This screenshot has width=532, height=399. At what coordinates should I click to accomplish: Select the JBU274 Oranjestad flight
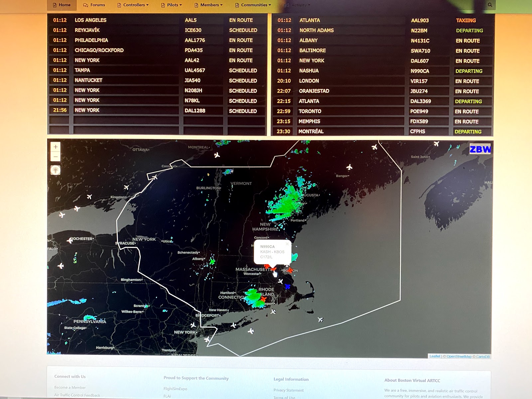coord(383,91)
